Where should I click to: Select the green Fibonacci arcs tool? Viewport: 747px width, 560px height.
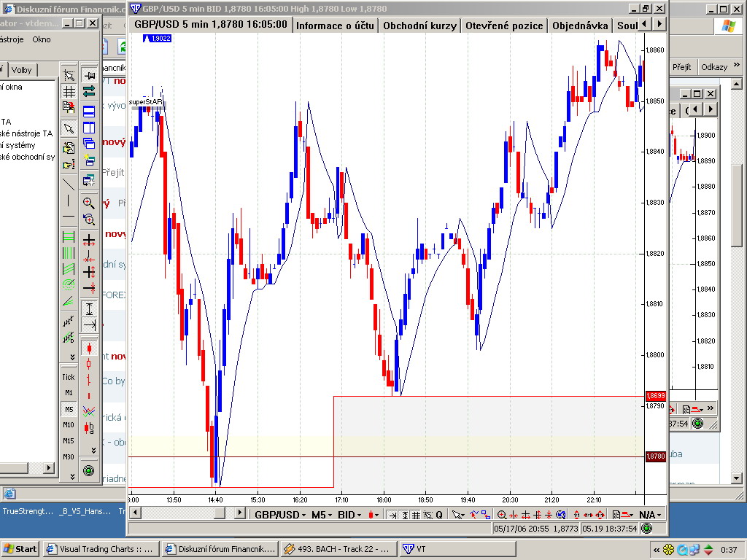[69, 285]
